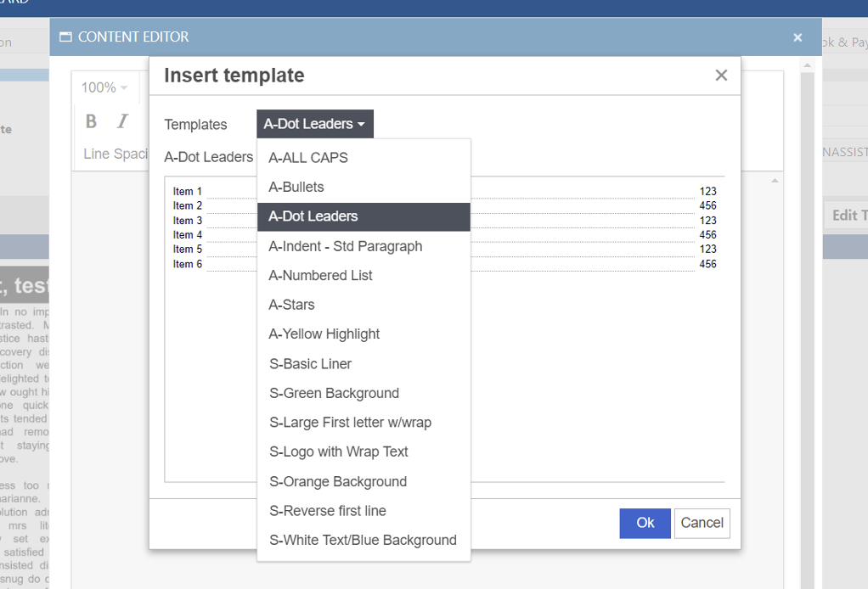Select S-Large First letter w/wrap
This screenshot has height=589, width=868.
[x=350, y=423]
